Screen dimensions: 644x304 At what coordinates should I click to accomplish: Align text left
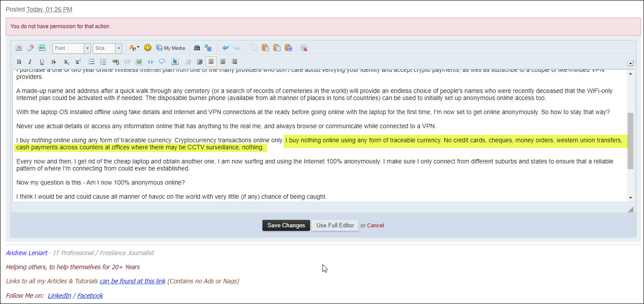[x=212, y=62]
